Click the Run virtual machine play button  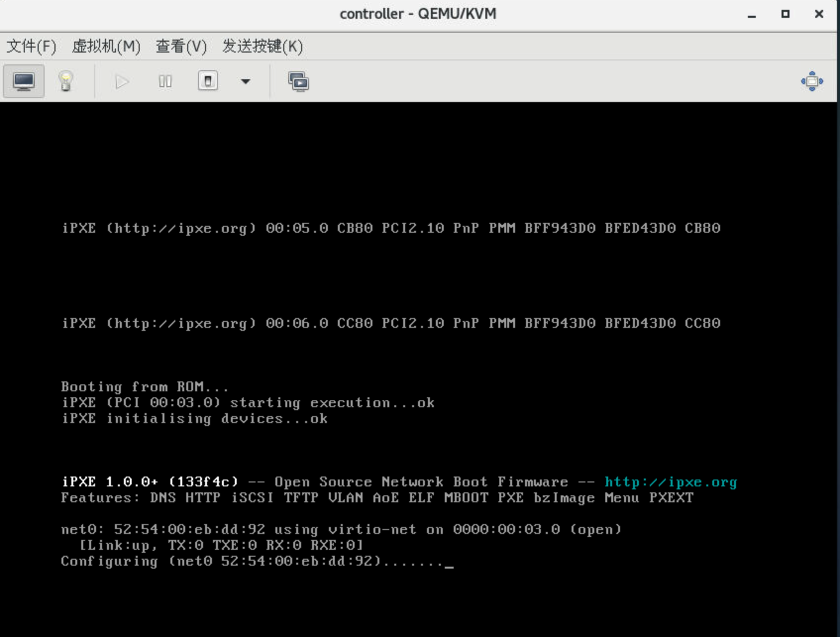122,81
